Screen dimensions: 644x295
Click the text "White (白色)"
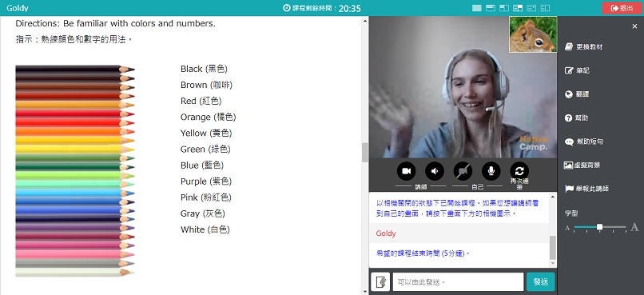pyautogui.click(x=205, y=229)
